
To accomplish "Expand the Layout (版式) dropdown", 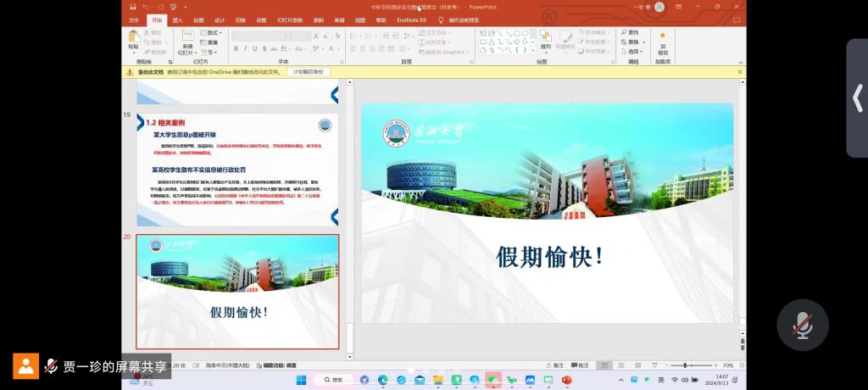I will point(211,32).
